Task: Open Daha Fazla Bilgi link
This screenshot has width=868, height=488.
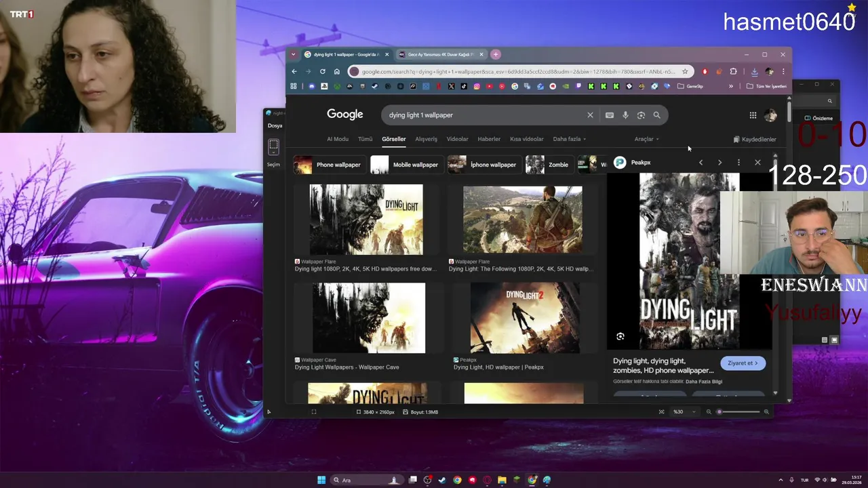Action: pos(704,382)
